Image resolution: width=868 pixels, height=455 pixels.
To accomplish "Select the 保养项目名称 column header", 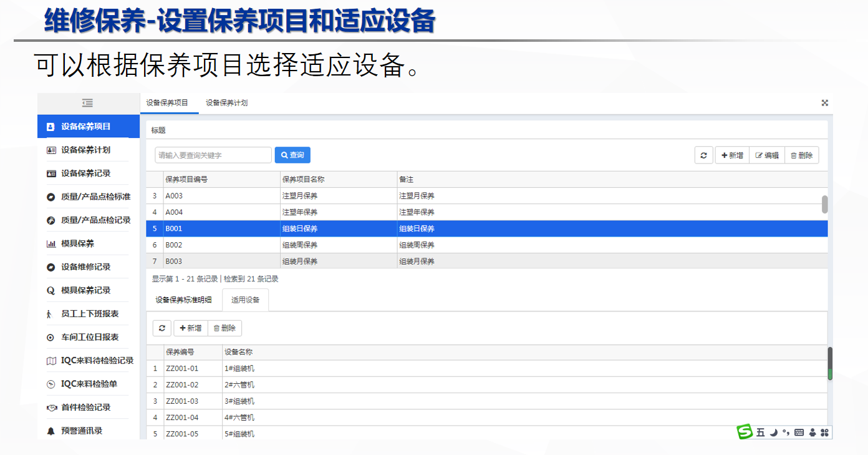I will (x=339, y=179).
